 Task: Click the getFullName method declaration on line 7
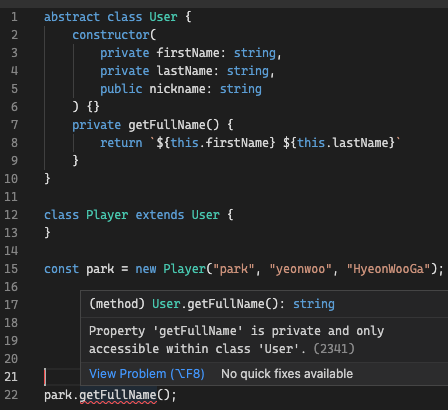[167, 125]
